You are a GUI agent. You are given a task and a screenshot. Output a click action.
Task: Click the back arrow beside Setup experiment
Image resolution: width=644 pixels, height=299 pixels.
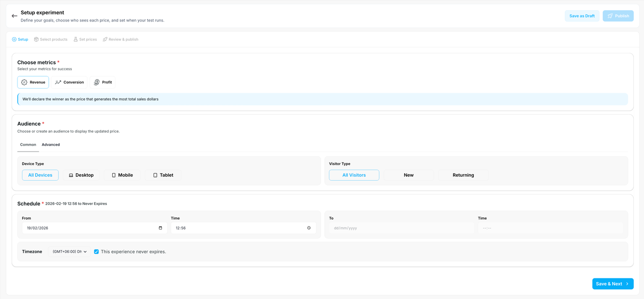tap(14, 16)
